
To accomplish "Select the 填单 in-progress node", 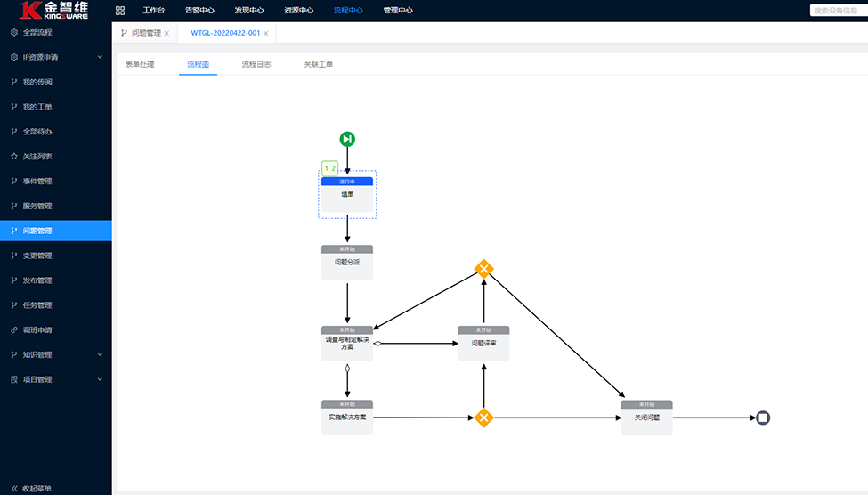I will coord(347,195).
